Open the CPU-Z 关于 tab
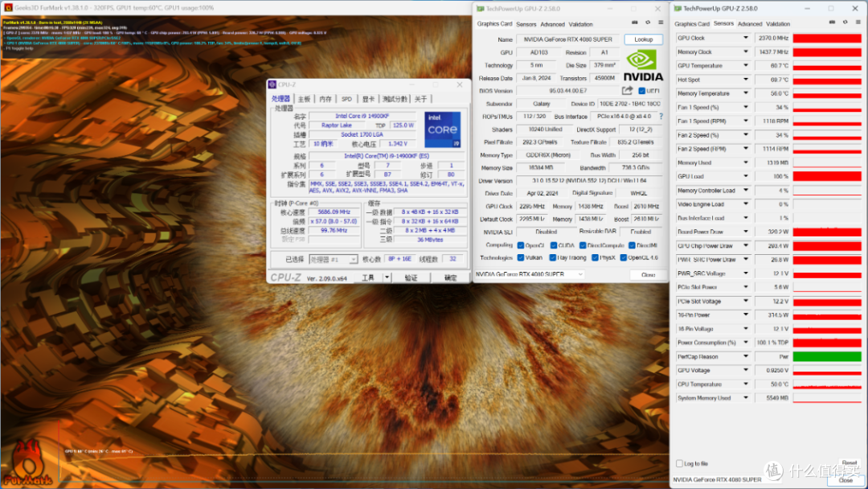 [420, 99]
